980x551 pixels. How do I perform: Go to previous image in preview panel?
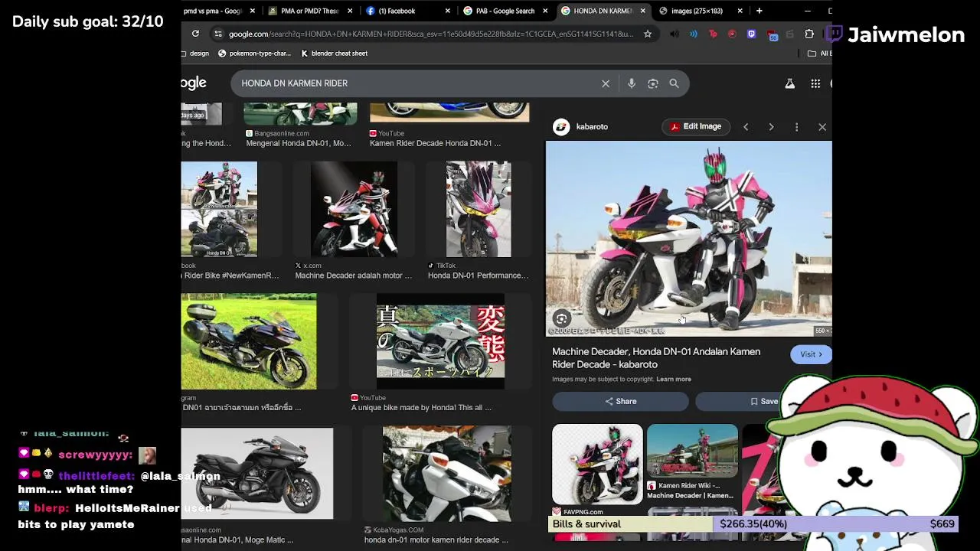point(746,127)
